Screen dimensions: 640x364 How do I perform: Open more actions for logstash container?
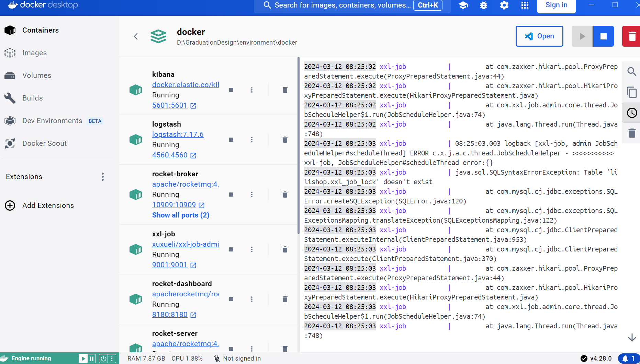pos(252,140)
